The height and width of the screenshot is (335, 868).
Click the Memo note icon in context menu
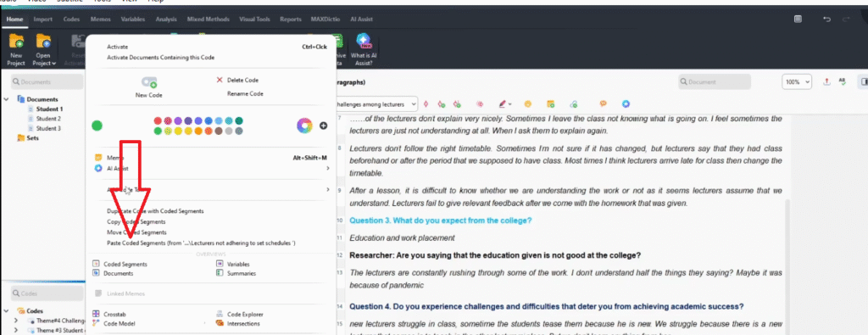[98, 158]
